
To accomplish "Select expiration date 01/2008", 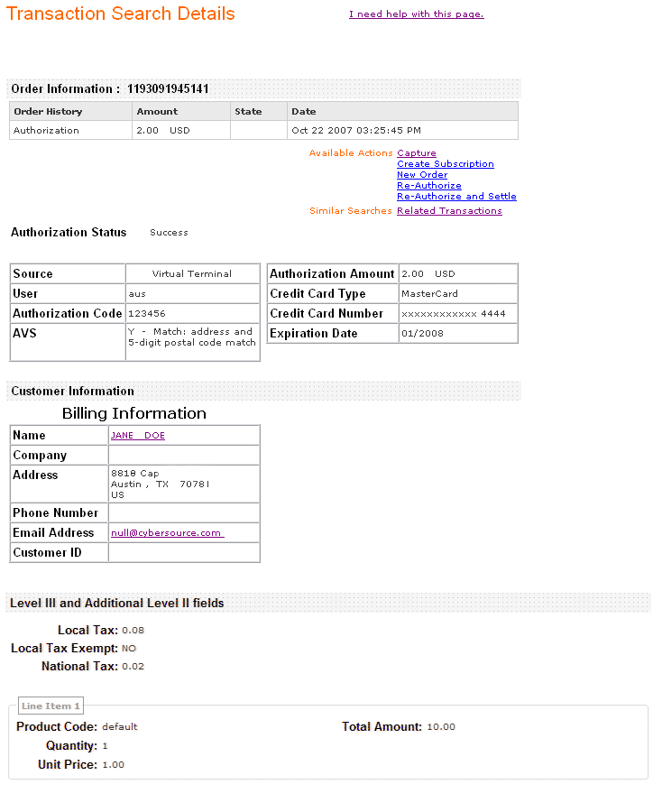I will point(423,334).
